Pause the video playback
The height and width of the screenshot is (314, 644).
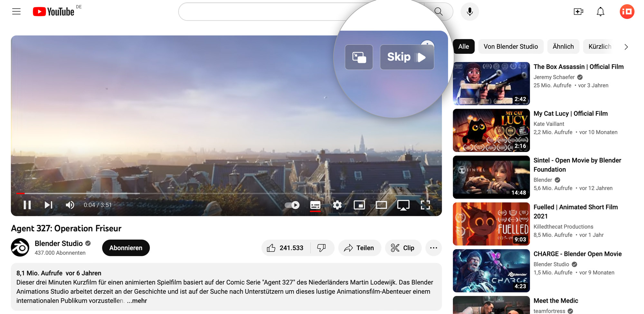27,205
